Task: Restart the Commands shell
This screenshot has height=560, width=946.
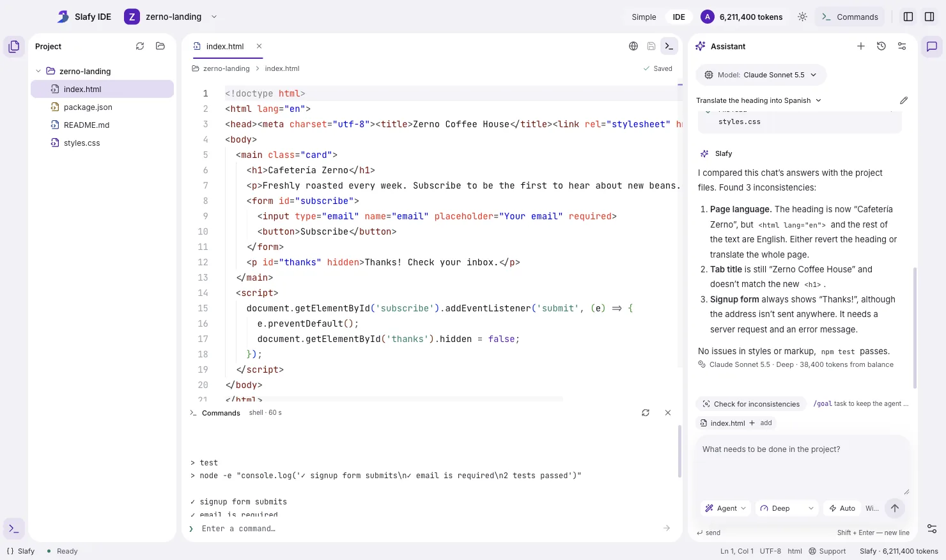Action: coord(646,413)
